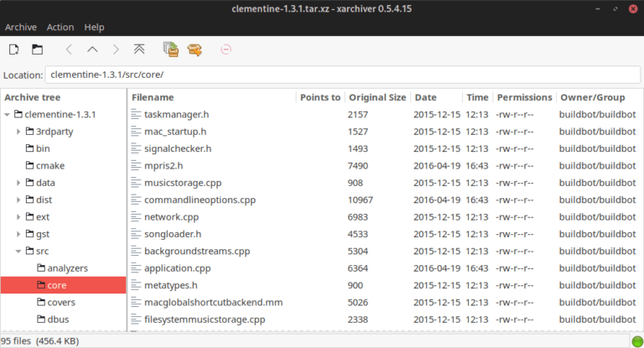
Task: Sort by the Time column header
Action: [478, 97]
